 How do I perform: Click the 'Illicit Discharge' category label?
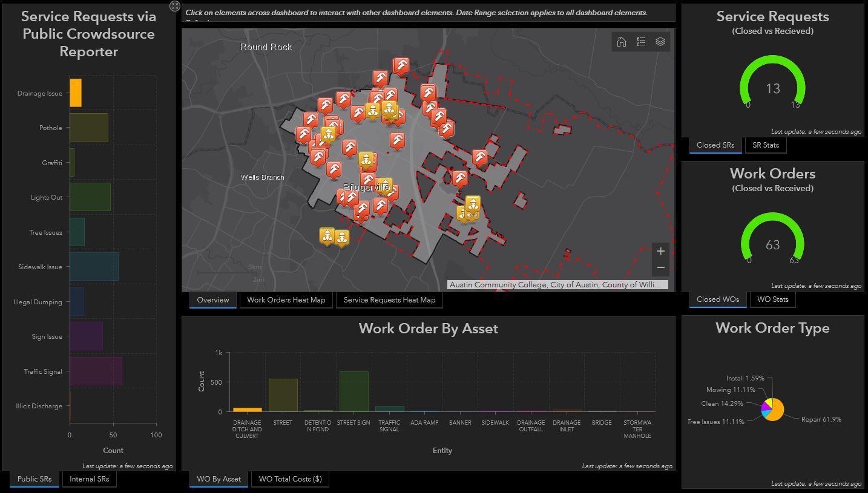pyautogui.click(x=39, y=406)
